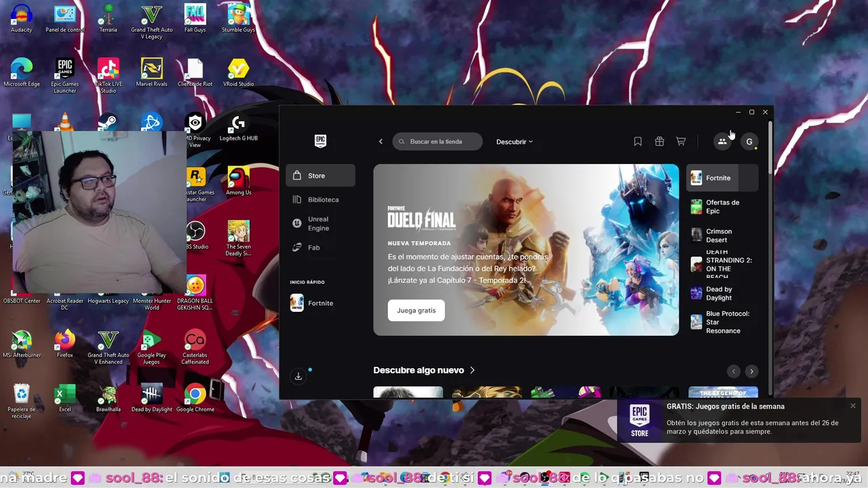Open Fab in the launcher sidebar

click(320, 247)
